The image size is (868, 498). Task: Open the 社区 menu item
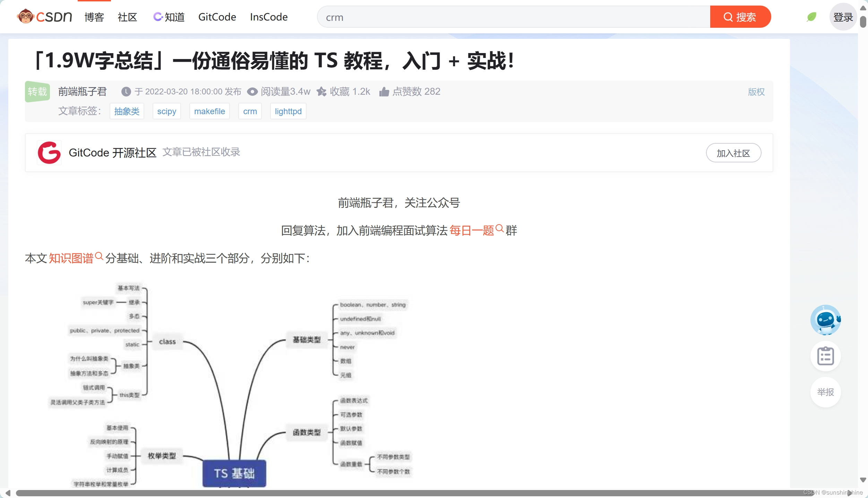[127, 17]
